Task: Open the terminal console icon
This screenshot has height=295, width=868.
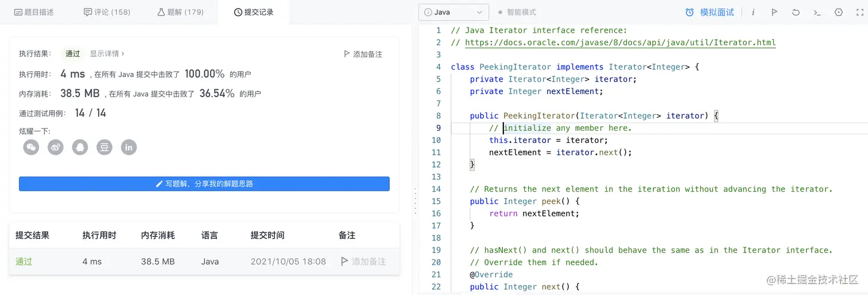Action: [817, 12]
